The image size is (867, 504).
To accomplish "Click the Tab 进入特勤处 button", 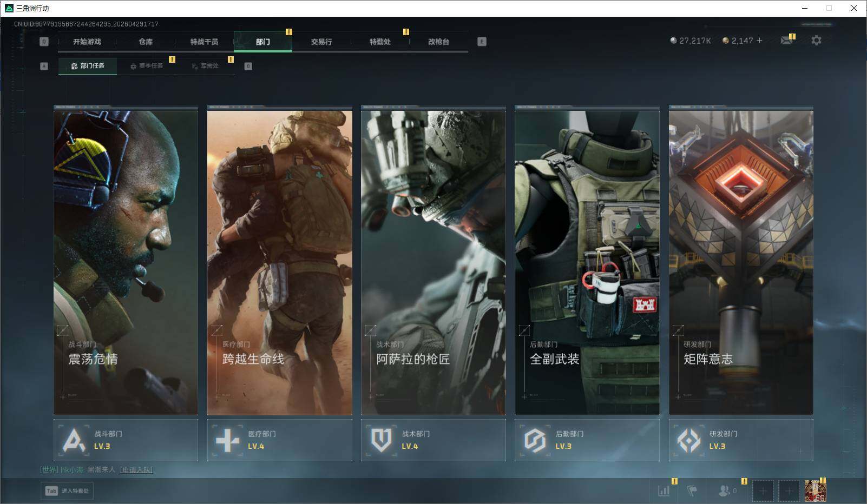I will [67, 490].
